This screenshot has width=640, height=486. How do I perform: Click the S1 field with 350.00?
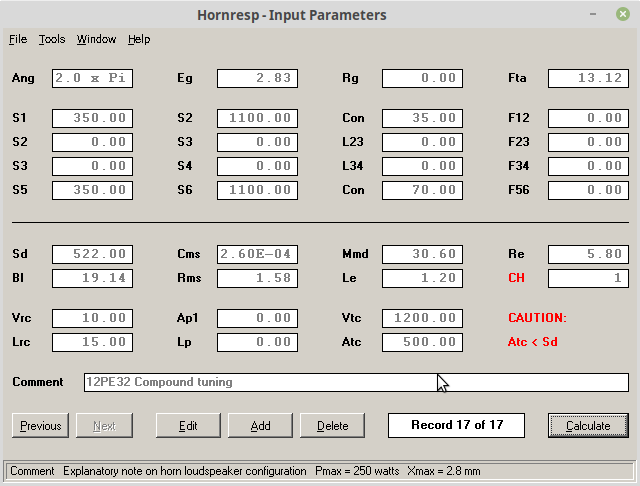[92, 118]
